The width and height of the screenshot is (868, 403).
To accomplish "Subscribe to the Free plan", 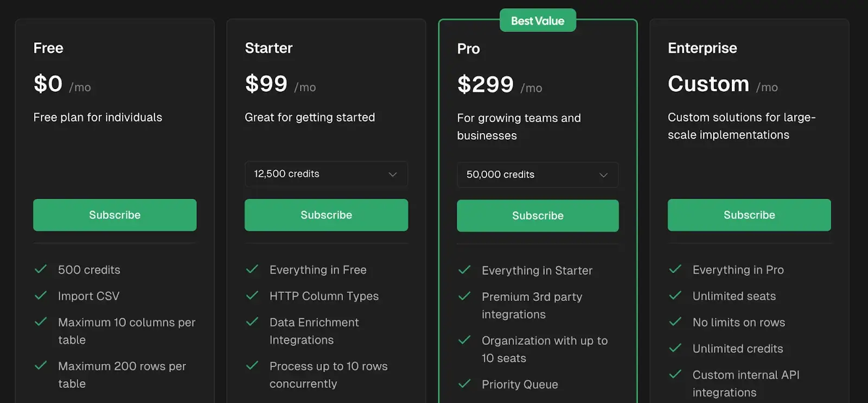I will [114, 215].
